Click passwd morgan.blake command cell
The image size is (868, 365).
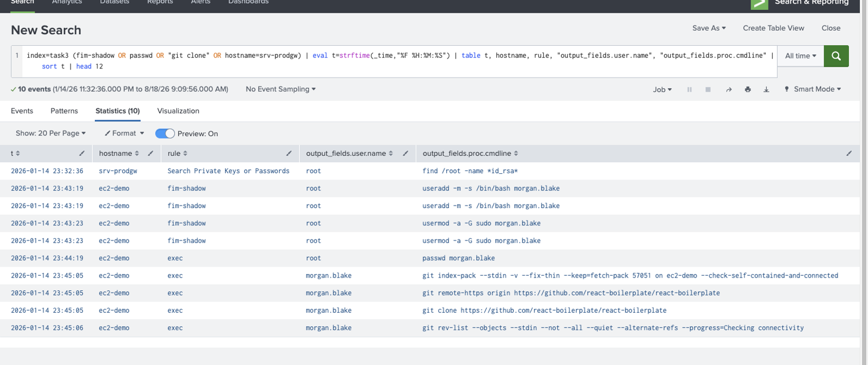tap(459, 258)
